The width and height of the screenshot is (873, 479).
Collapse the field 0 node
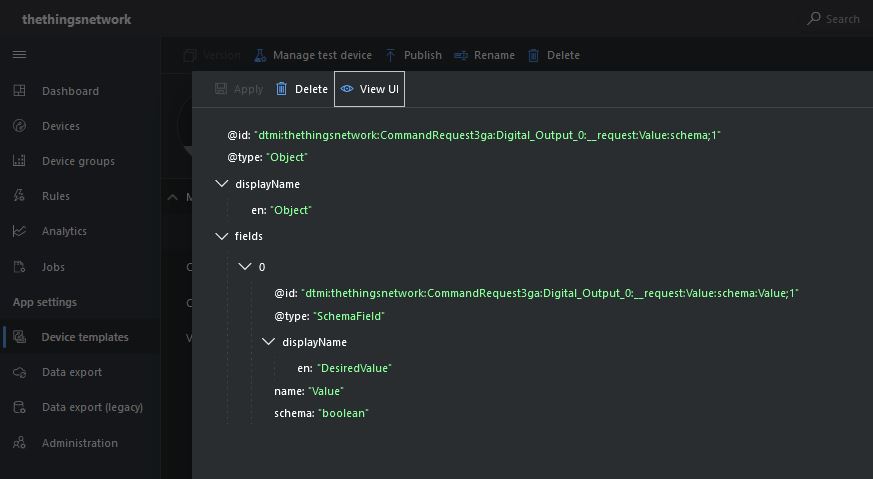[246, 267]
